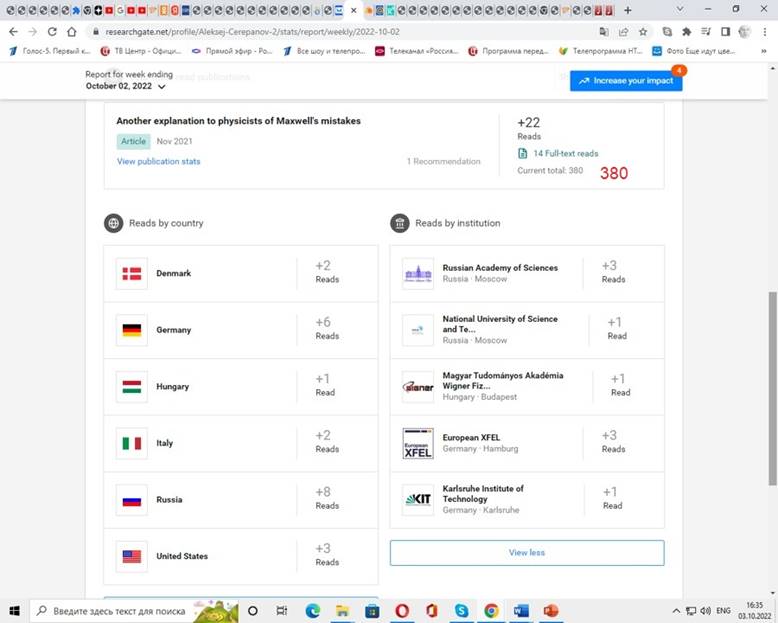Screen dimensions: 778x623
Task: Click the United States flag
Action: pos(131,557)
